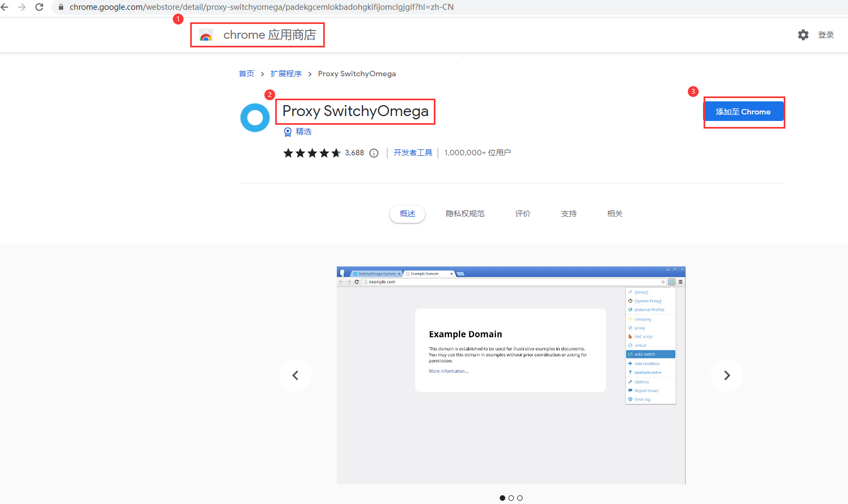Open 扩展程序 breadcrumb link
This screenshot has width=848, height=504.
[x=286, y=74]
